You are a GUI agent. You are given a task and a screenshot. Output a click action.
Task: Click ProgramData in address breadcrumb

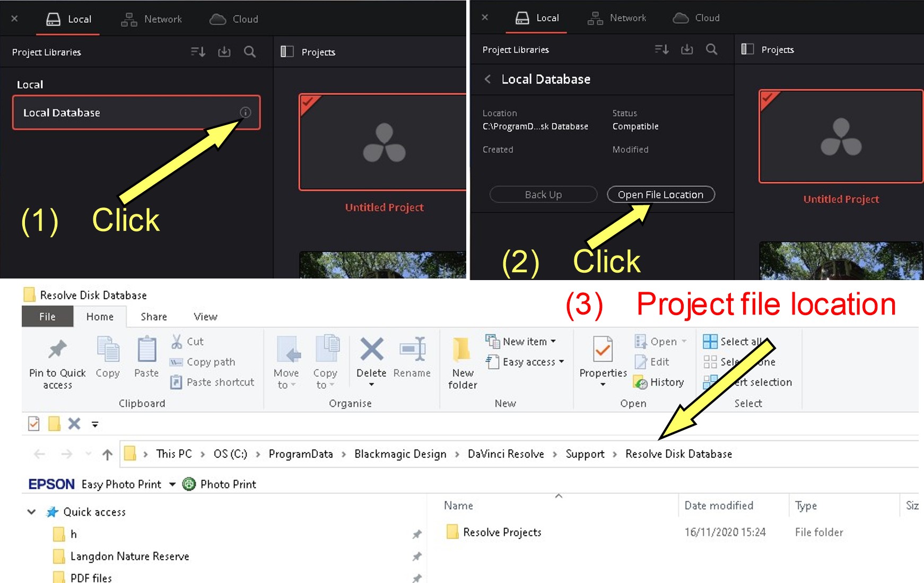coord(301,454)
